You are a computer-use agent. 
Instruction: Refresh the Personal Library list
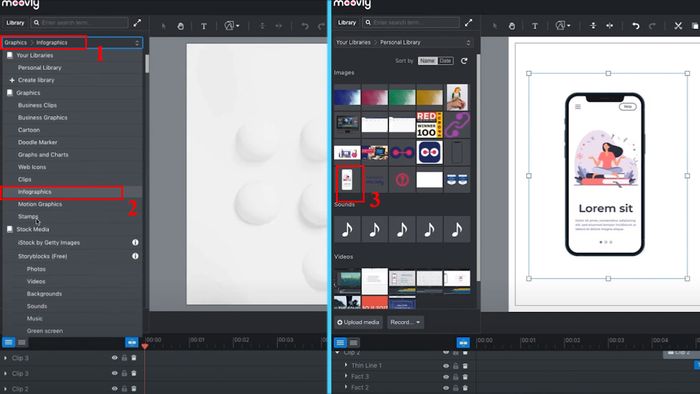[464, 61]
